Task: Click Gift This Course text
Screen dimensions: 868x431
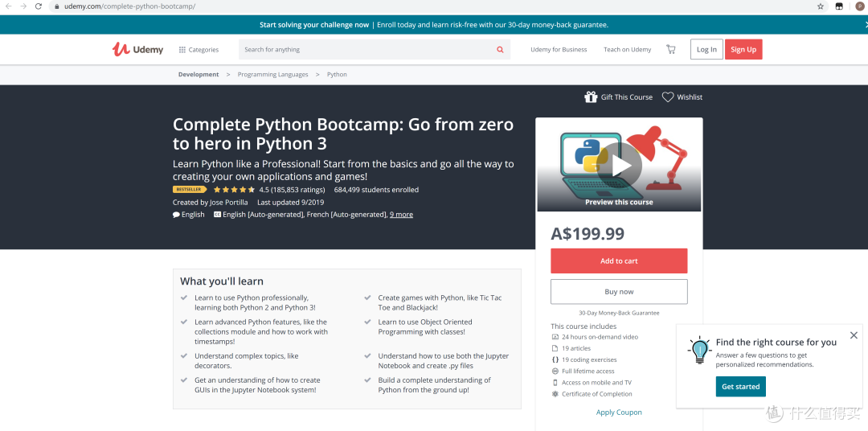Action: click(627, 97)
